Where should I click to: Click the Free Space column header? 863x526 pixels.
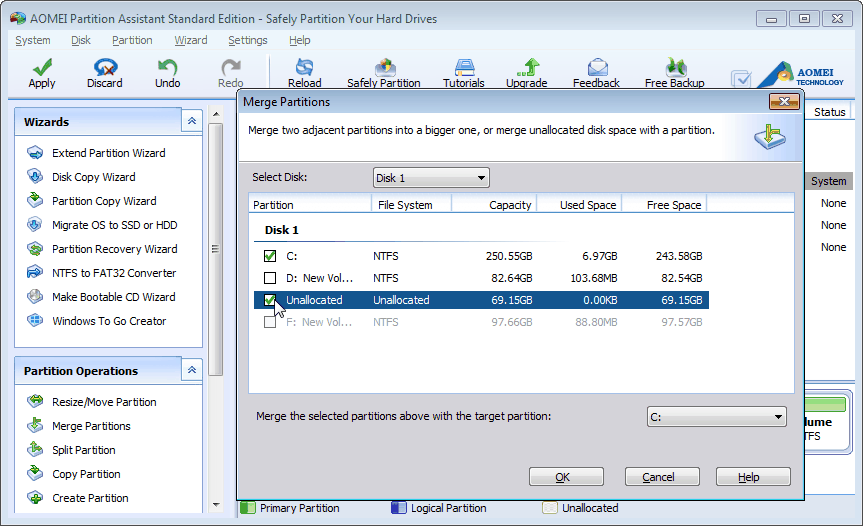[664, 205]
